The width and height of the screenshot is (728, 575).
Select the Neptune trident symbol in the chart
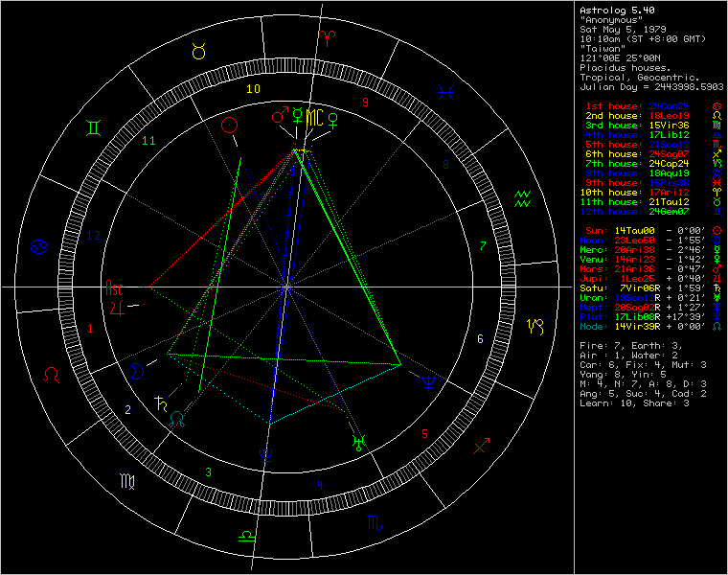(427, 383)
